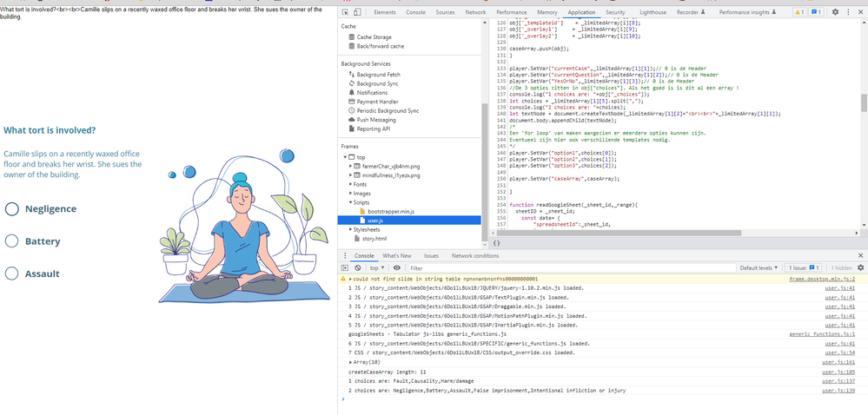Switch to the Network tab
The height and width of the screenshot is (415, 868).
[x=475, y=13]
